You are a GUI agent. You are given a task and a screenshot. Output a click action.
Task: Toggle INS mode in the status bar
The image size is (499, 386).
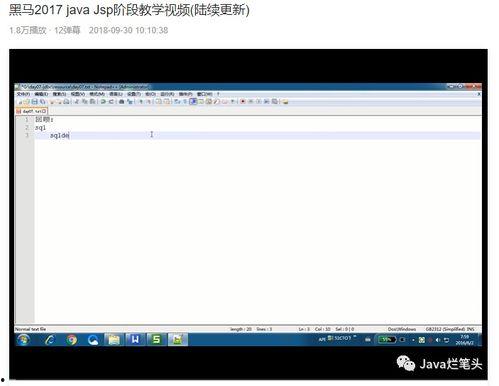click(x=470, y=329)
